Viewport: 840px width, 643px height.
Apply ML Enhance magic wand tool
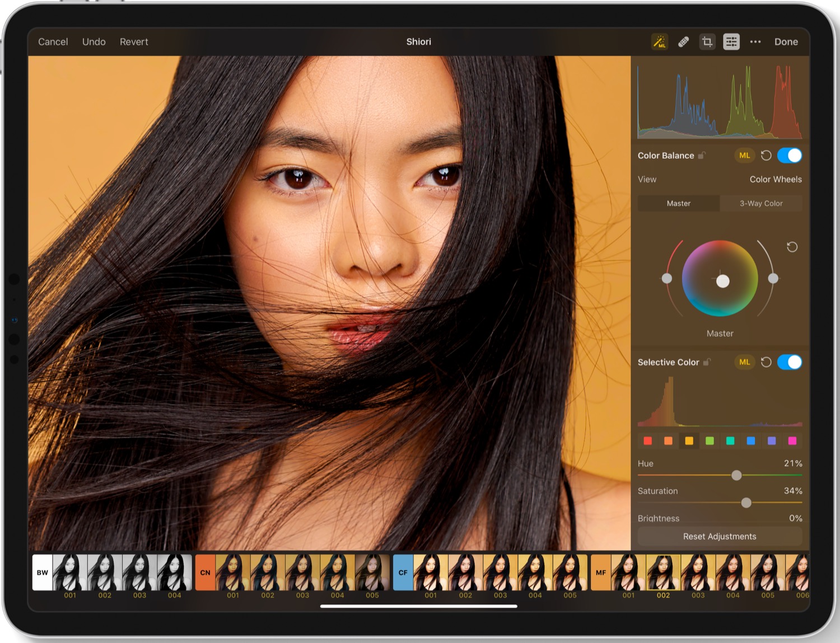click(x=660, y=42)
